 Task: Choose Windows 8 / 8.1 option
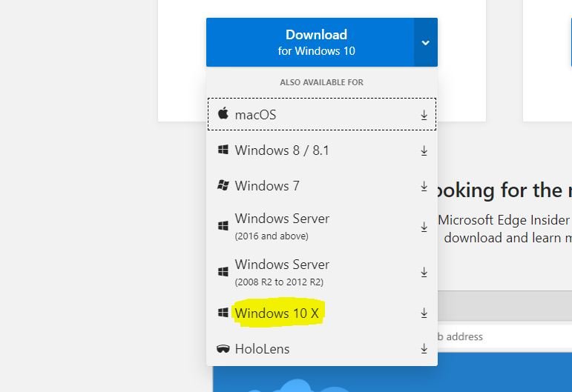pyautogui.click(x=281, y=150)
